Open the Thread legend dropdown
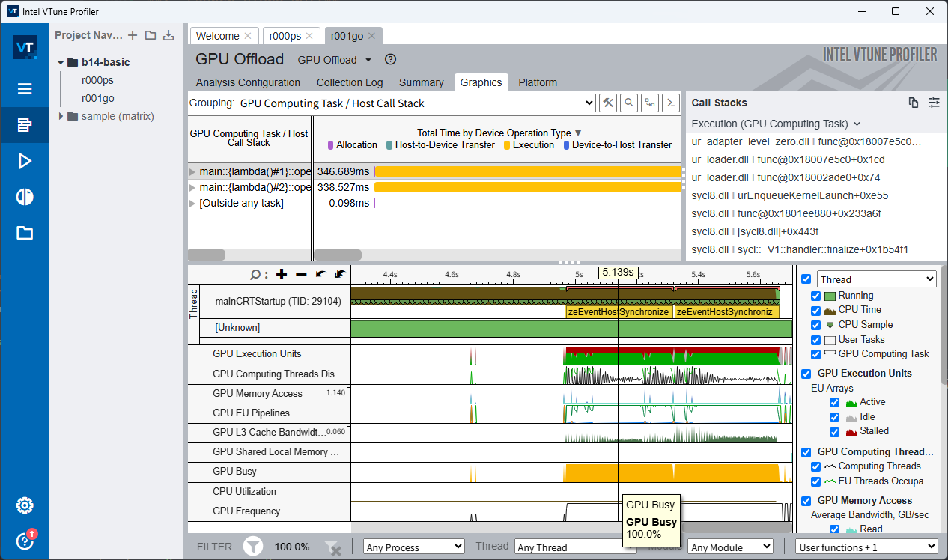The width and height of the screenshot is (948, 560). (877, 279)
